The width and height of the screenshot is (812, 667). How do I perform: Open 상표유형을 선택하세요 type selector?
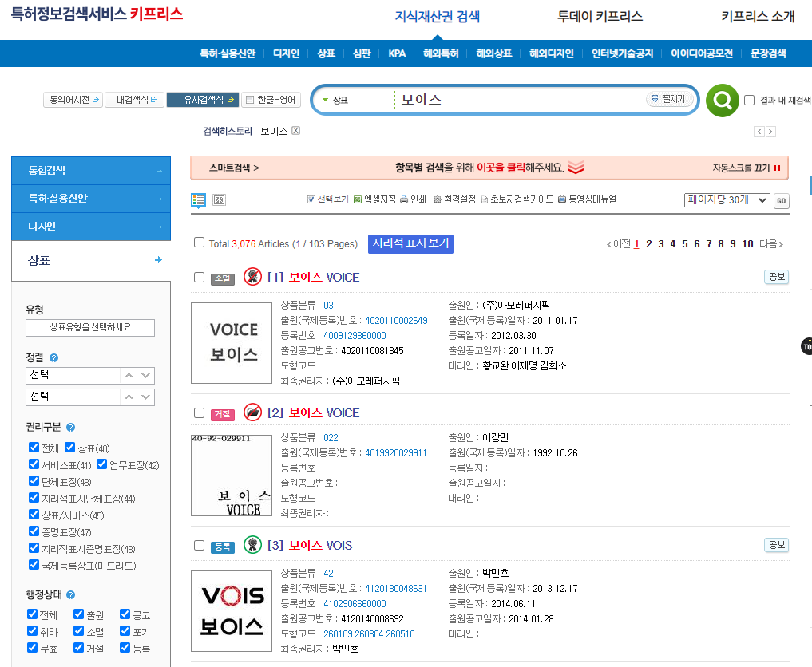coord(90,328)
